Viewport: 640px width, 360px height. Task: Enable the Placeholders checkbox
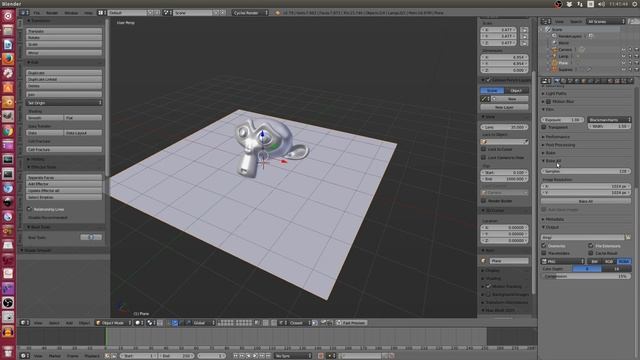(x=544, y=253)
